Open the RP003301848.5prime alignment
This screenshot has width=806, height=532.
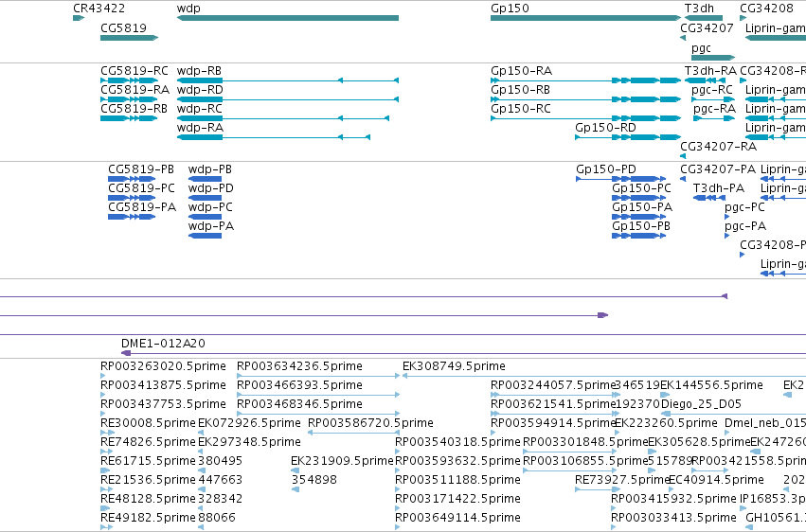click(x=569, y=452)
